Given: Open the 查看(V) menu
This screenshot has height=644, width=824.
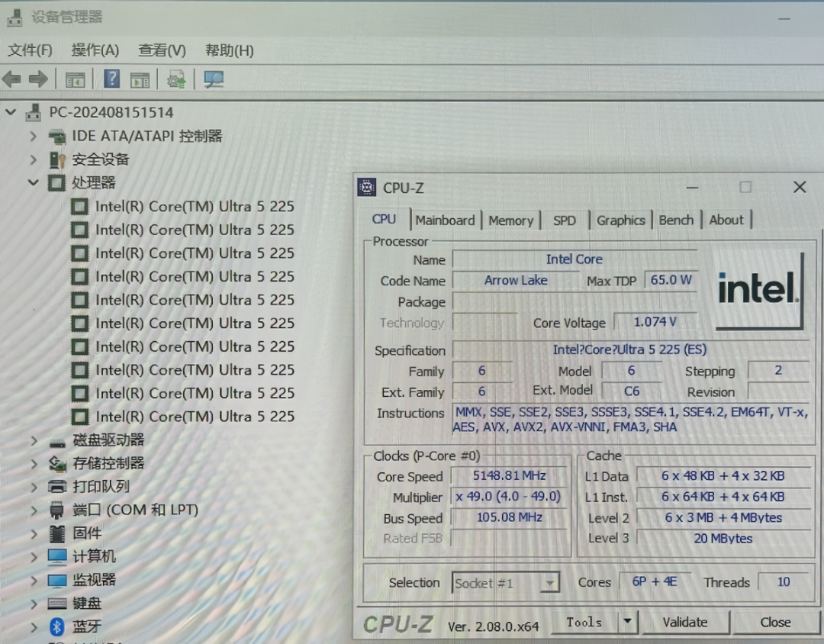Looking at the screenshot, I should (162, 50).
